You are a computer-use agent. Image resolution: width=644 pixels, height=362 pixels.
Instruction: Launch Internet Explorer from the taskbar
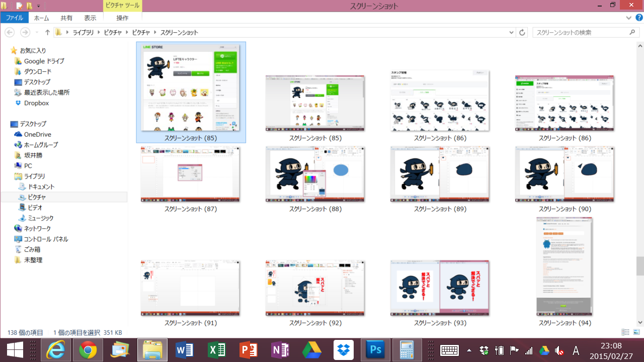(55, 350)
